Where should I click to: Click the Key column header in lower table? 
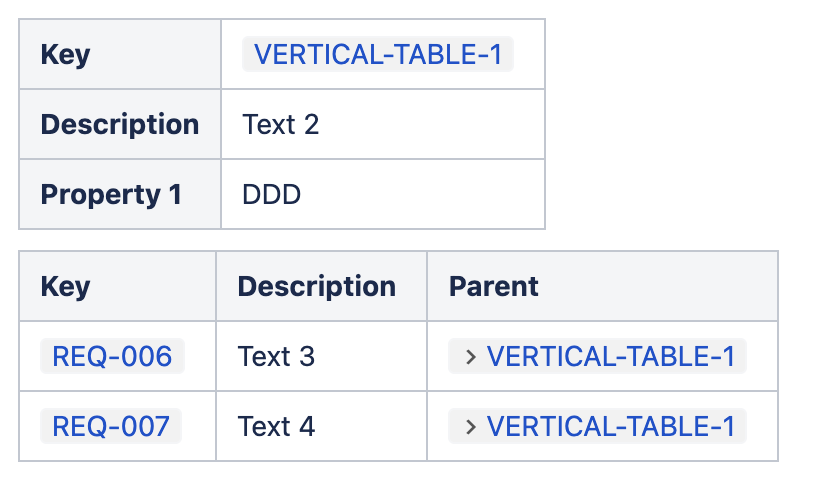[66, 286]
